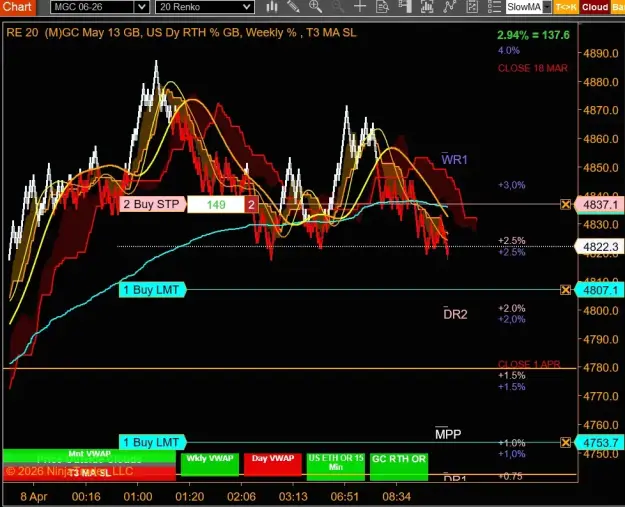Open the data series icon
This screenshot has width=625, height=507.
[427, 7]
